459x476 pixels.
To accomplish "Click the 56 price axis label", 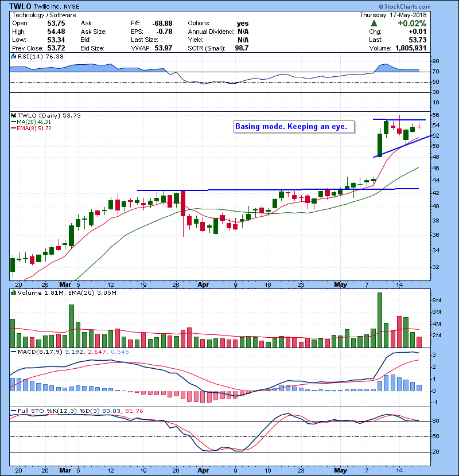I will click(435, 115).
